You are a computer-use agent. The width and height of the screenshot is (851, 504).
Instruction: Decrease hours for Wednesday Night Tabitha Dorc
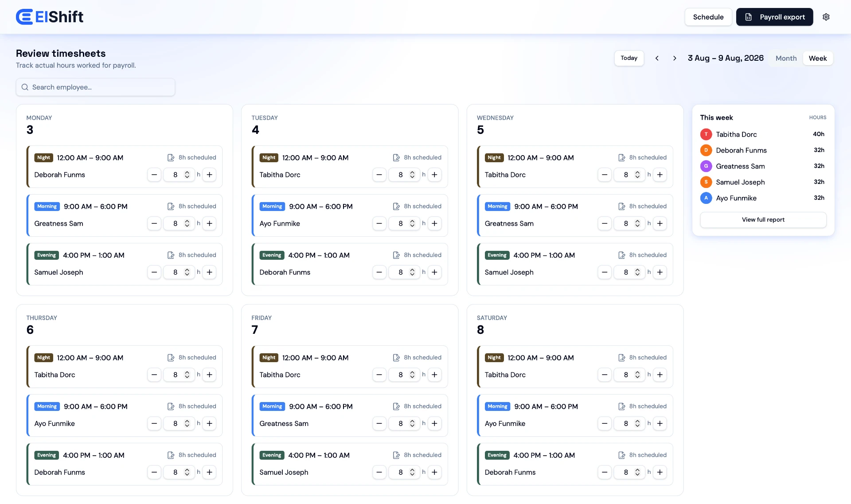pos(605,175)
